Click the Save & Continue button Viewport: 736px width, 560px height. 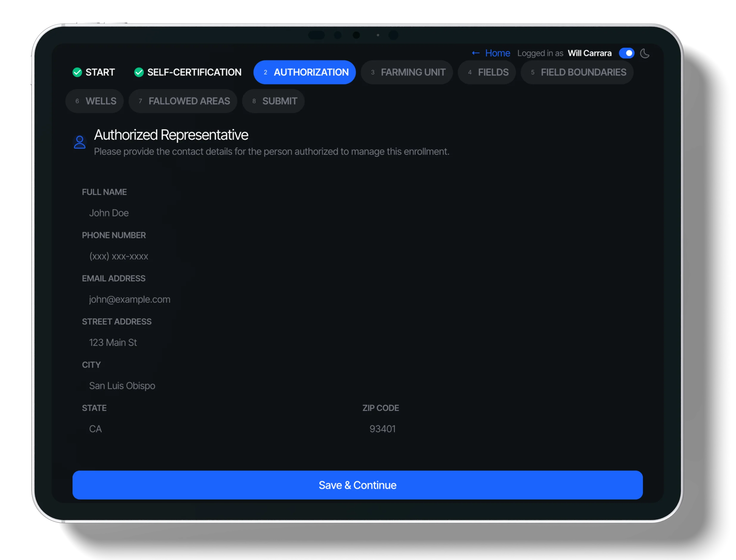pos(357,485)
